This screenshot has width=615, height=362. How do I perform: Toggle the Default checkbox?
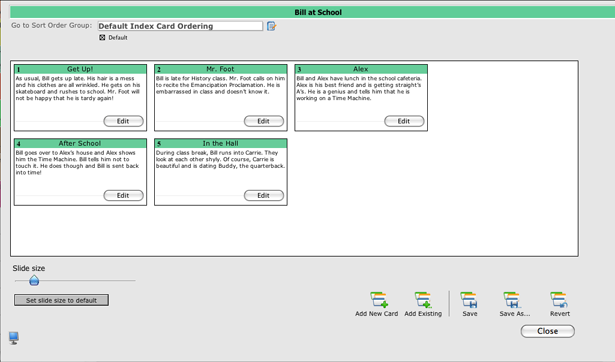tap(102, 38)
